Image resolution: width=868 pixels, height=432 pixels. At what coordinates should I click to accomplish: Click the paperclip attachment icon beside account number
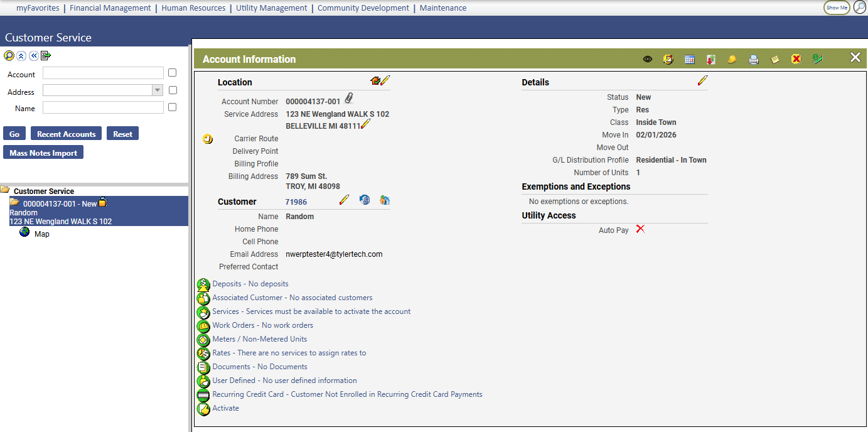pos(349,99)
